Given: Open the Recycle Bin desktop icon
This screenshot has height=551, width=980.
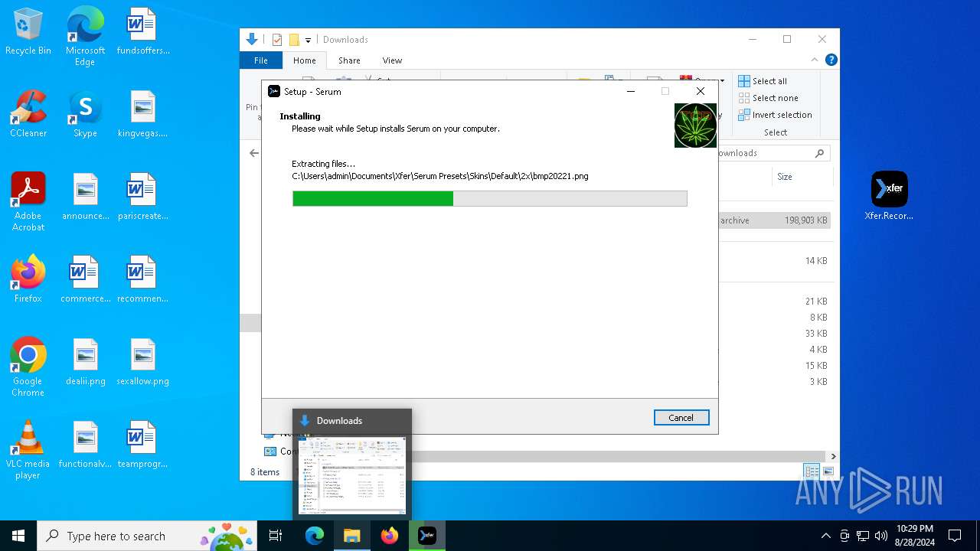Looking at the screenshot, I should point(28,32).
